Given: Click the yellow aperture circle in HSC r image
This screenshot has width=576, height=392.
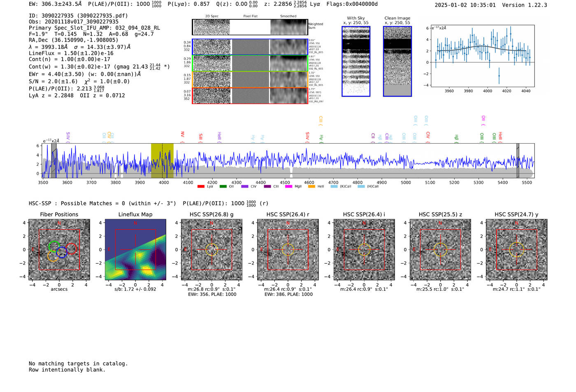Looking at the screenshot, I should [x=288, y=249].
